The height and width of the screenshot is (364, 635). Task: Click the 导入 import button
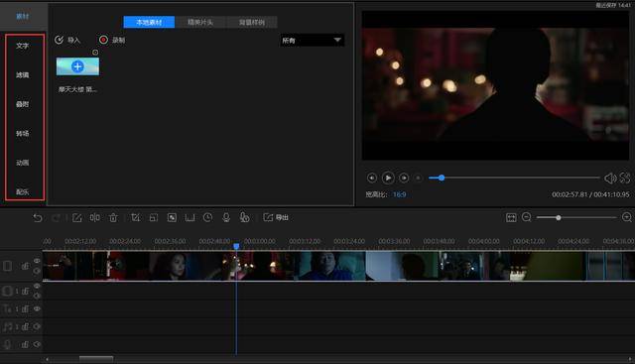click(x=67, y=40)
